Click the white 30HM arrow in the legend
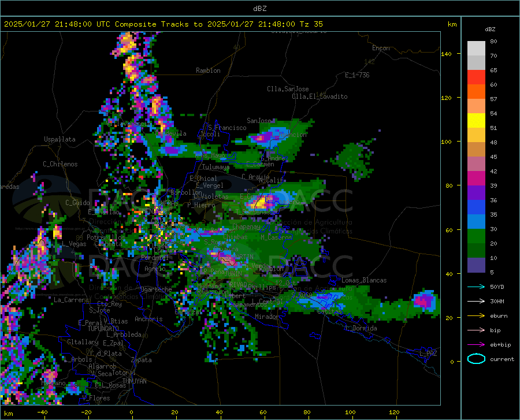Image resolution: width=520 pixels, height=420 pixels. click(x=476, y=301)
